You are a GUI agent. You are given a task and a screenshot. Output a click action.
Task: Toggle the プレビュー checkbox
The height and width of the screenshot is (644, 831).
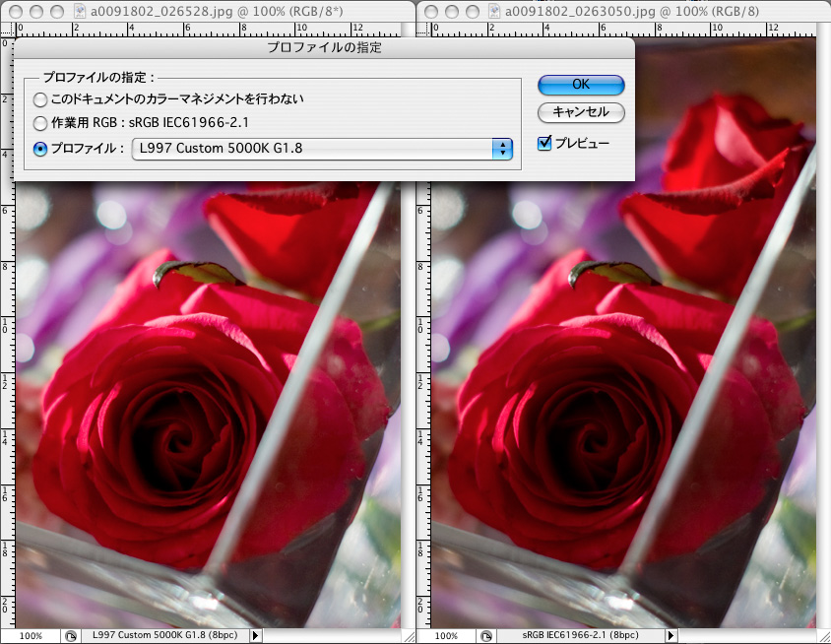pos(544,143)
